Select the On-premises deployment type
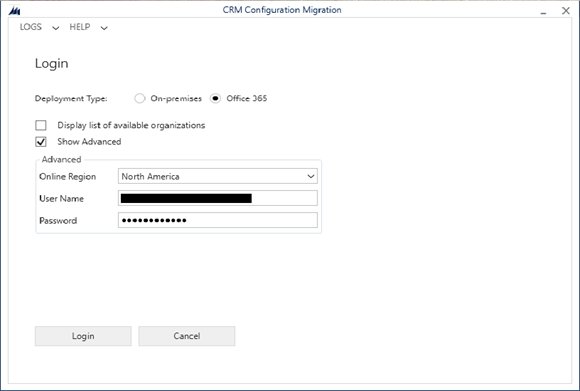 point(139,98)
